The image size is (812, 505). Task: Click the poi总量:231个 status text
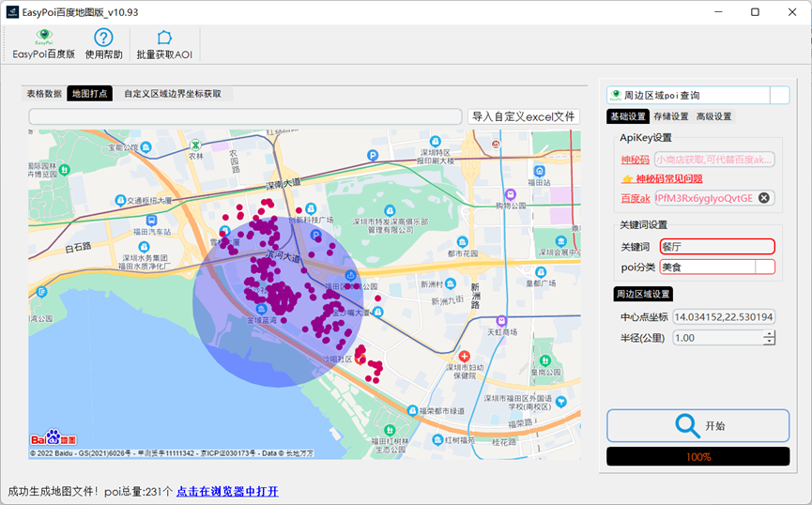click(138, 491)
